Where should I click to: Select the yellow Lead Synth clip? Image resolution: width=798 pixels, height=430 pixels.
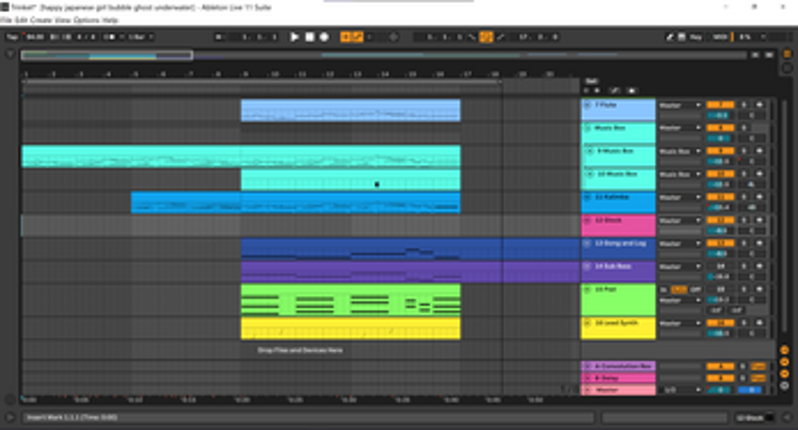click(350, 328)
